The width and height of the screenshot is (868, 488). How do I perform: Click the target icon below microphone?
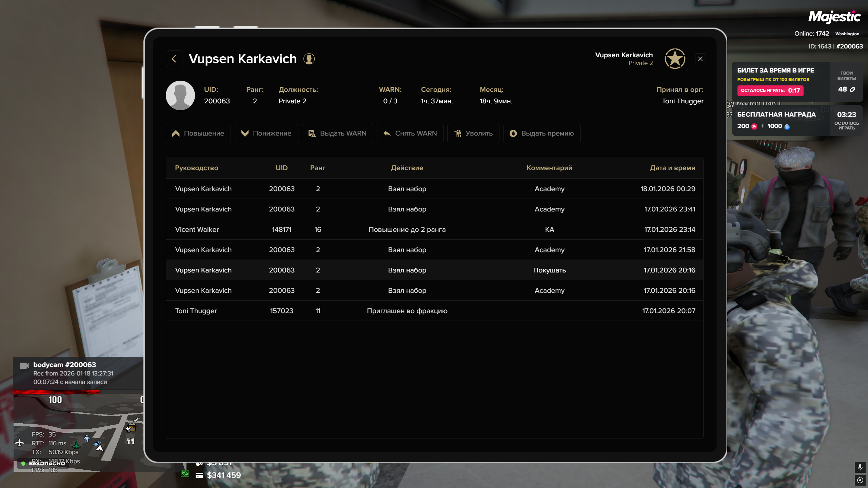[x=860, y=480]
